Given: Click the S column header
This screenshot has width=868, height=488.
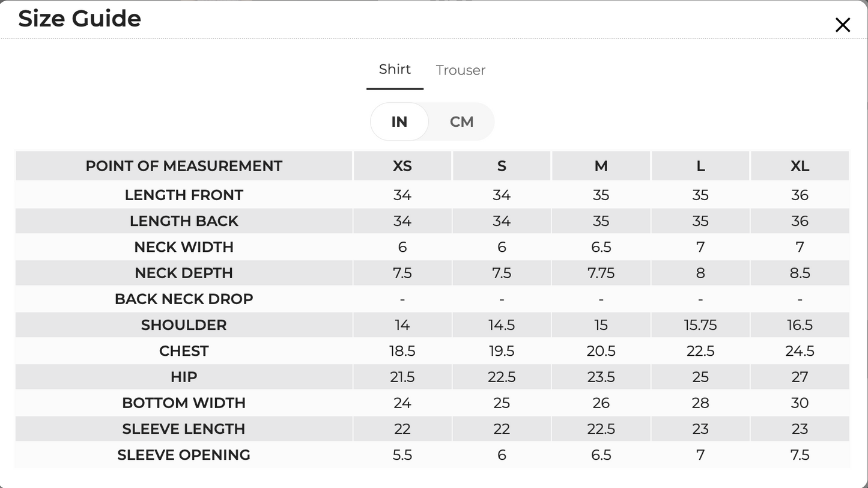Looking at the screenshot, I should tap(502, 166).
